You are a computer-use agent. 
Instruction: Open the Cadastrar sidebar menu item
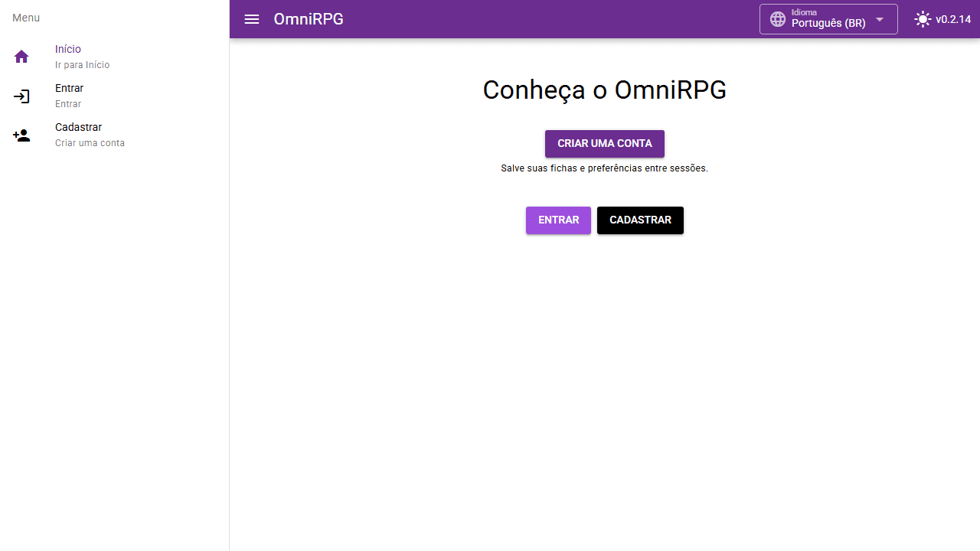[x=115, y=135]
